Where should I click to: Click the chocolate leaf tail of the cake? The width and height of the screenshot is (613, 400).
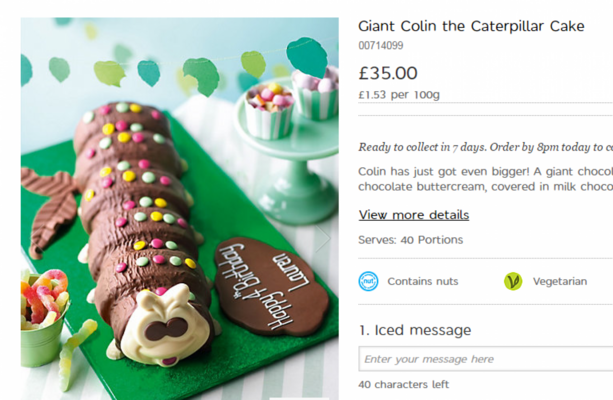[x=50, y=205]
